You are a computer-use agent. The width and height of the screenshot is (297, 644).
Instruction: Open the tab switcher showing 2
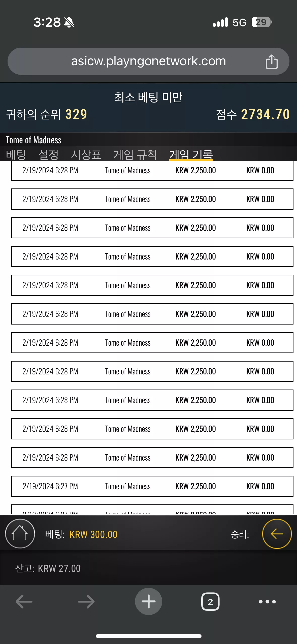point(210,601)
